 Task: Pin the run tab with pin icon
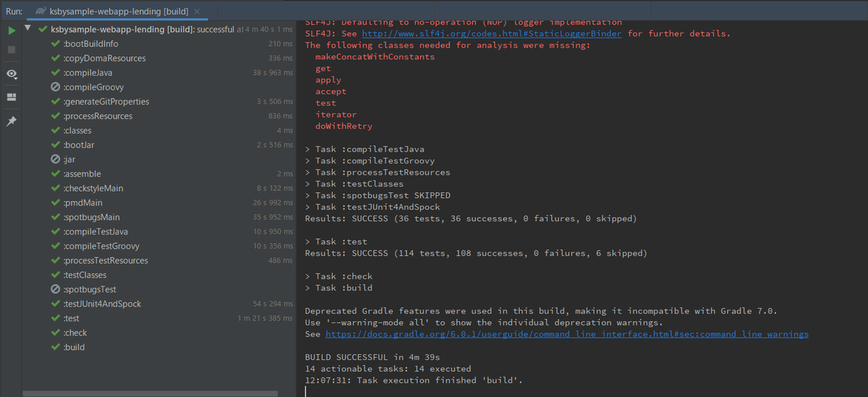point(12,121)
